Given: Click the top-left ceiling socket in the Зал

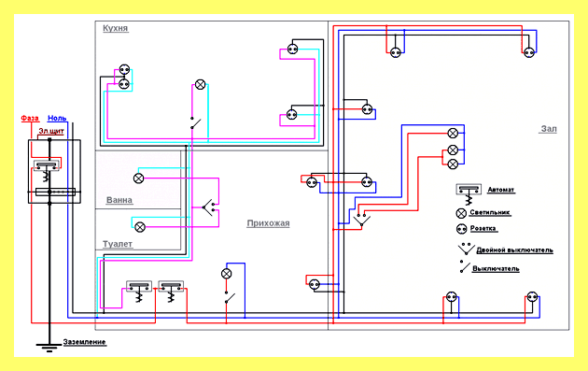Looking at the screenshot, I should 396,52.
